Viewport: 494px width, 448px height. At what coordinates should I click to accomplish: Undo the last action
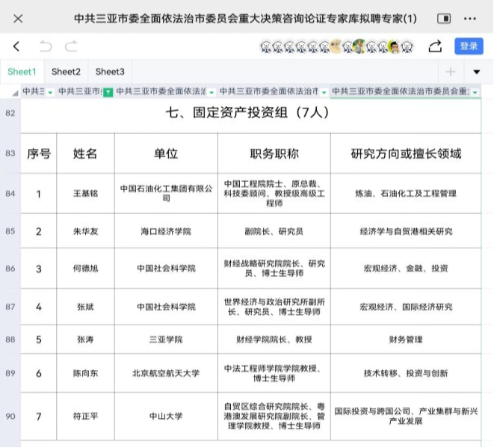(46, 46)
